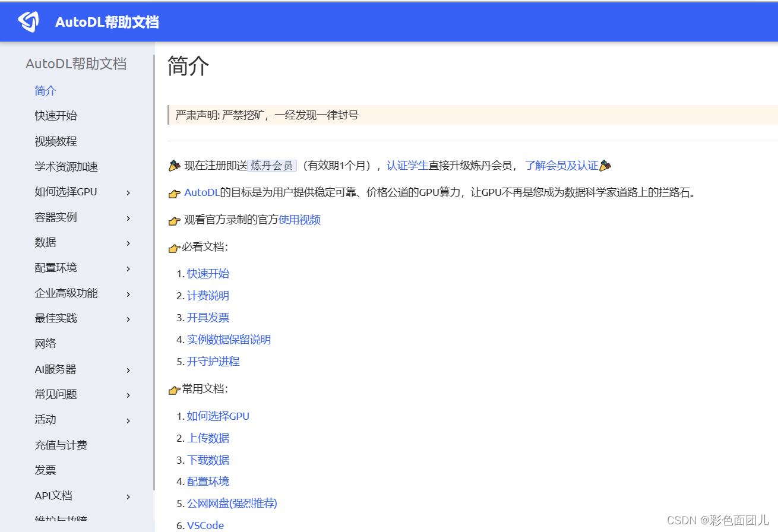Open the 了解会员及认证 link
This screenshot has width=778, height=532.
[561, 166]
